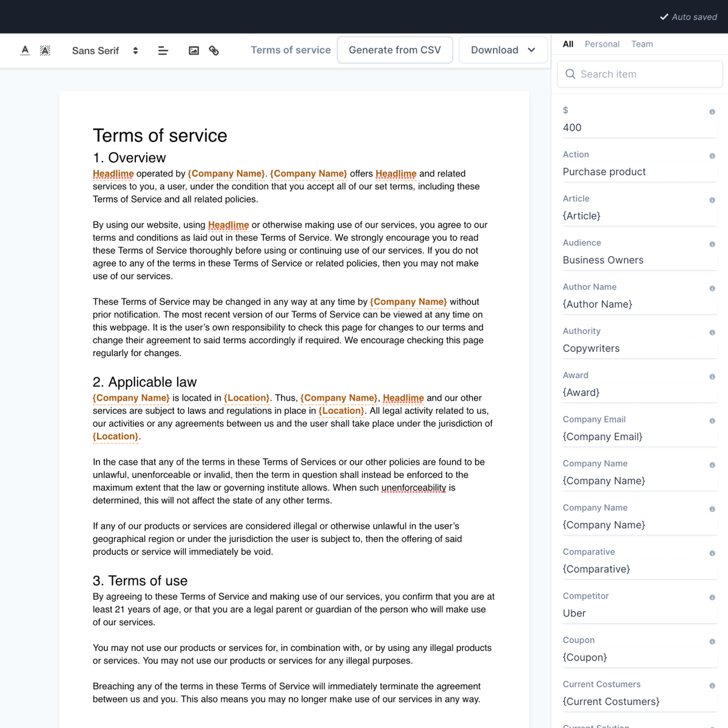This screenshot has height=728, width=728.
Task: Click the Purchase product value field
Action: point(639,172)
